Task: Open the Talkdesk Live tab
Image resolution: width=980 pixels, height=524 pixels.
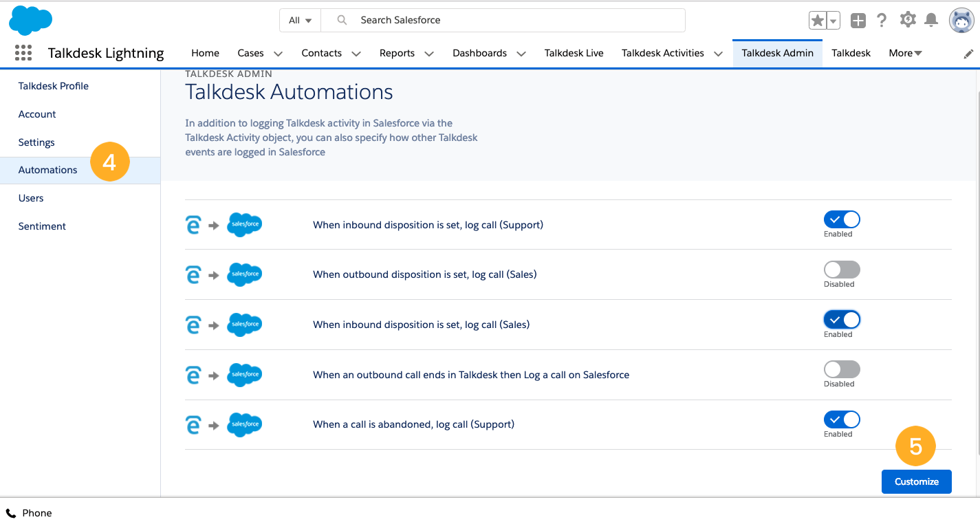Action: click(574, 53)
